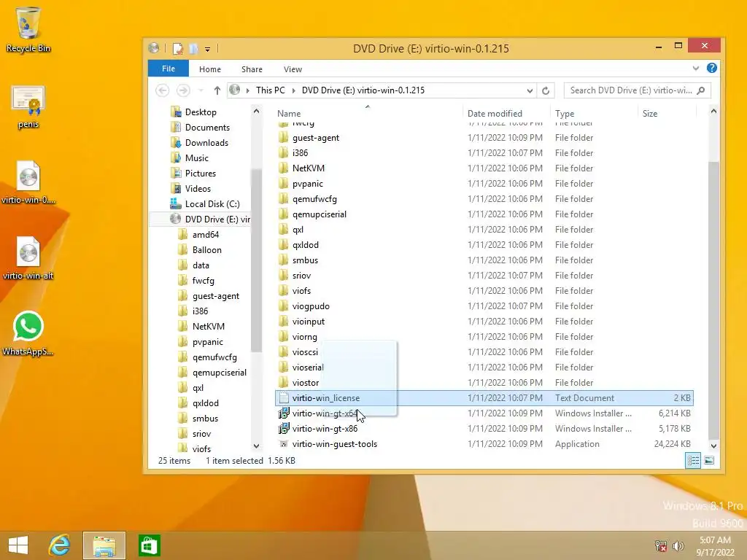The width and height of the screenshot is (747, 560).
Task: Select the virtio-win-guest-tools application
Action: pyautogui.click(x=334, y=444)
